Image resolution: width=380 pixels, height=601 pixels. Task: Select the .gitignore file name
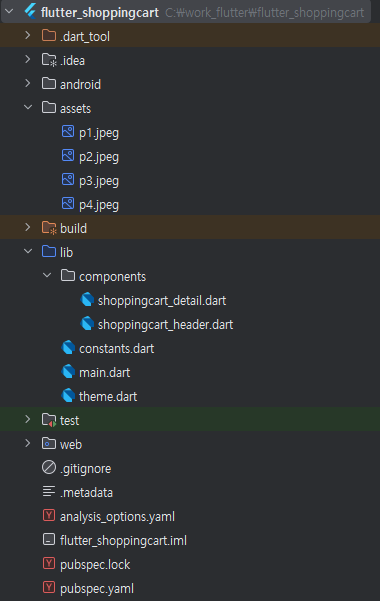[x=86, y=469]
